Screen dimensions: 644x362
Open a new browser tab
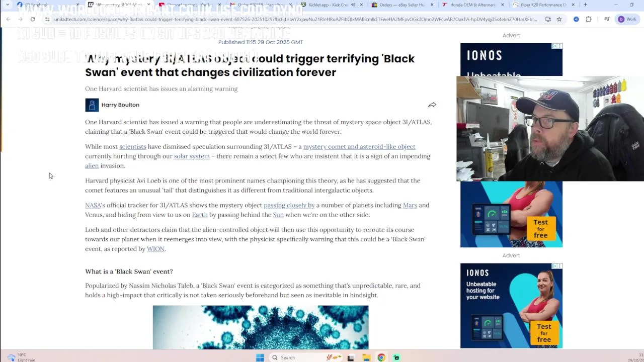[585, 5]
